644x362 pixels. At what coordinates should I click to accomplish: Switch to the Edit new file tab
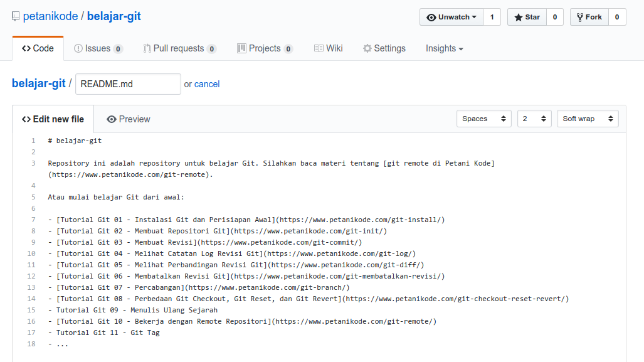(x=53, y=119)
